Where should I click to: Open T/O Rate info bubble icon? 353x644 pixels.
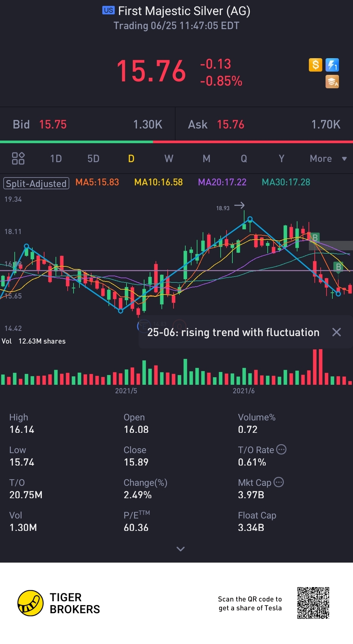(281, 449)
